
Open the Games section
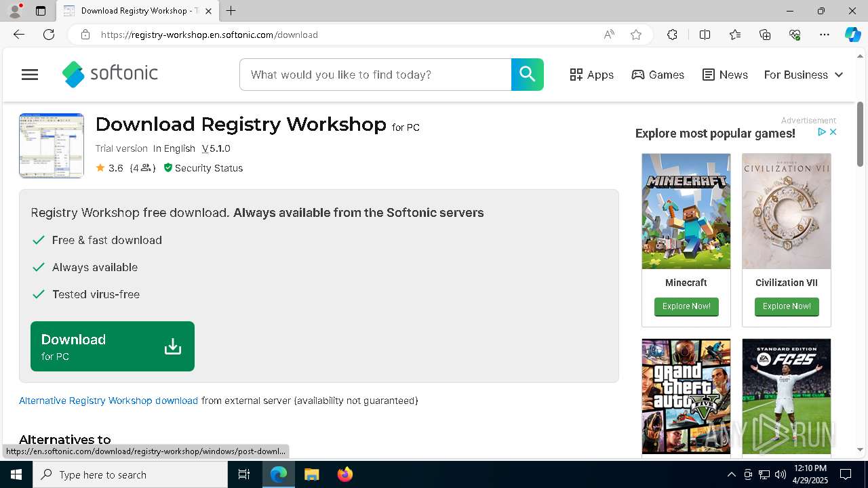point(658,75)
